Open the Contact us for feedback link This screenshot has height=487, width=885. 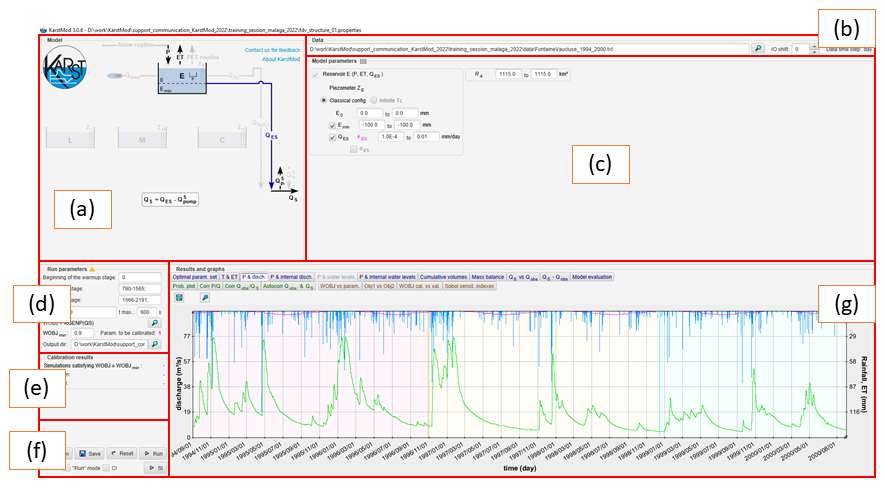pos(271,50)
